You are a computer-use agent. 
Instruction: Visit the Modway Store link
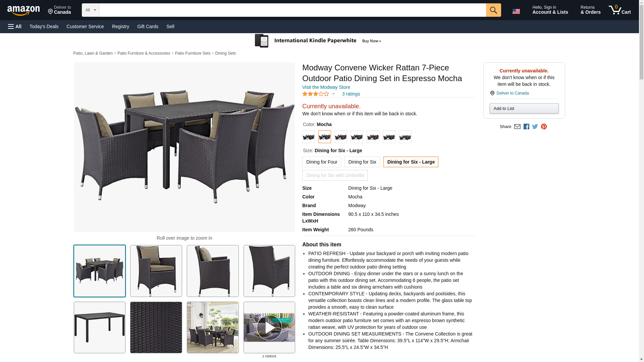coord(326,87)
